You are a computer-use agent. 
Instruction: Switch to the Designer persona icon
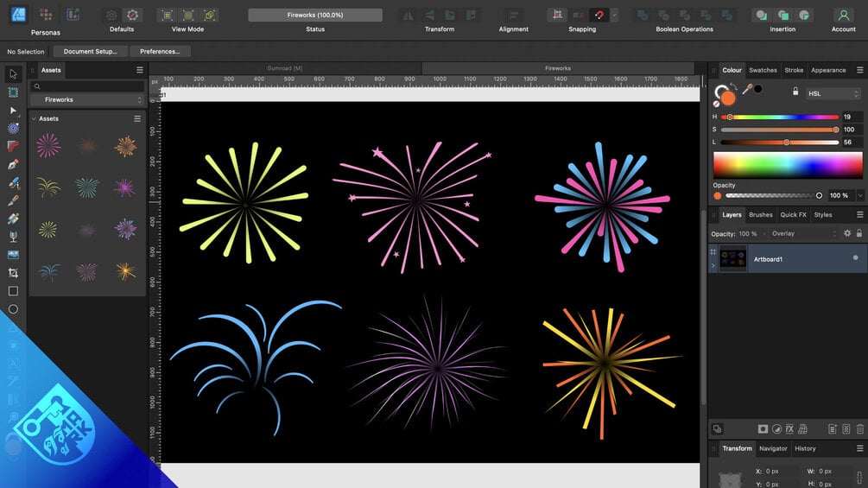pos(18,15)
